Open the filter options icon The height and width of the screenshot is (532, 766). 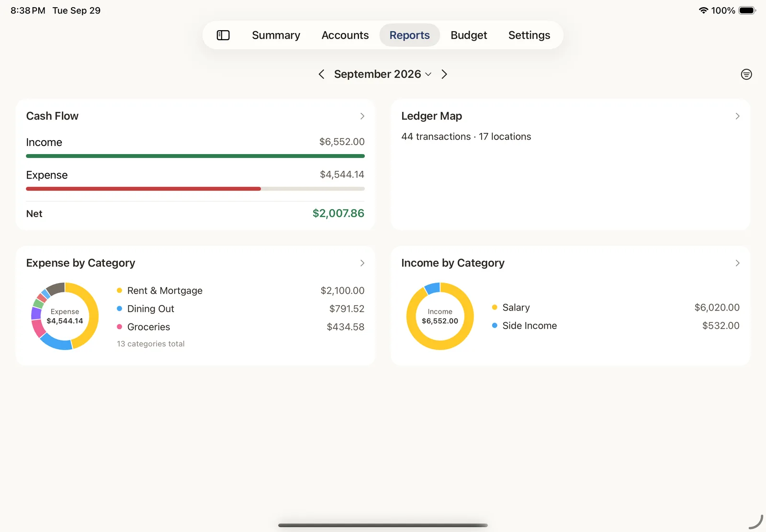(x=746, y=74)
